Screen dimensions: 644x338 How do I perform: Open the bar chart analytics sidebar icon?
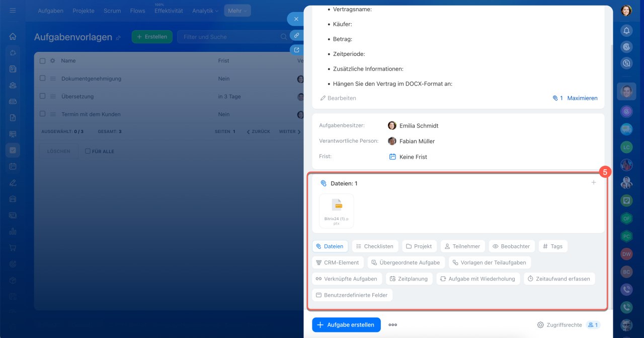(x=13, y=231)
